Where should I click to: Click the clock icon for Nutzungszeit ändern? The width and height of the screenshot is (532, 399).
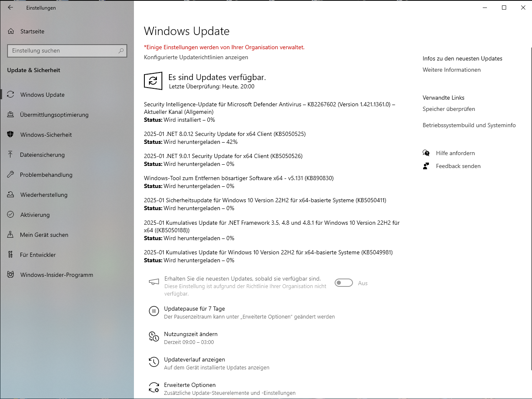coord(154,336)
